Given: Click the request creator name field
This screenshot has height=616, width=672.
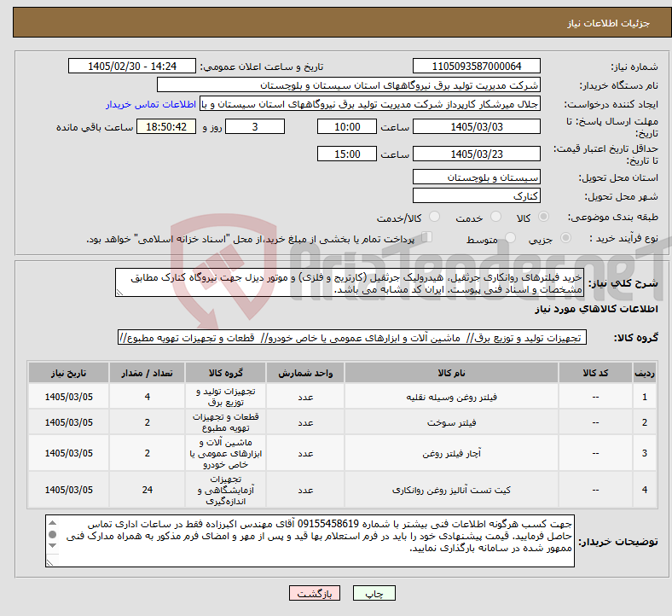Looking at the screenshot, I should click(370, 104).
